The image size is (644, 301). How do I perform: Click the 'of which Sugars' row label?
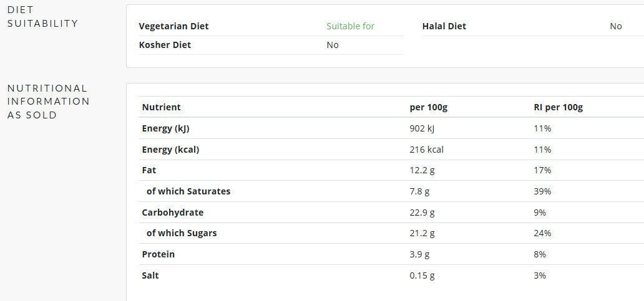182,233
